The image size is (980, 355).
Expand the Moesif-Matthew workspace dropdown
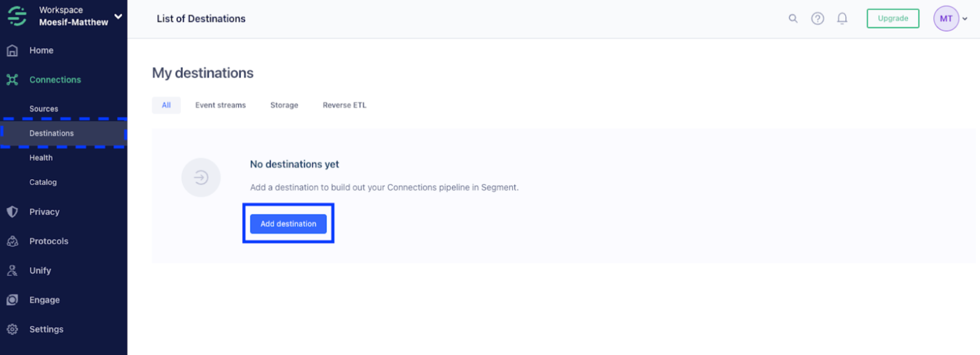pyautogui.click(x=119, y=16)
